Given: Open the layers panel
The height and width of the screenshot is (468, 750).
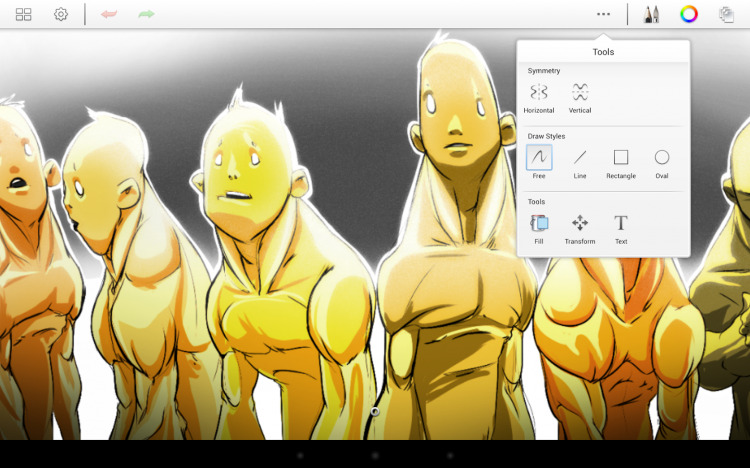Looking at the screenshot, I should [x=726, y=14].
